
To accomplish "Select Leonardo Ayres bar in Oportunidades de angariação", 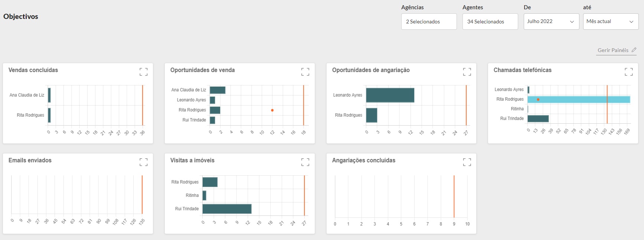I will point(390,95).
